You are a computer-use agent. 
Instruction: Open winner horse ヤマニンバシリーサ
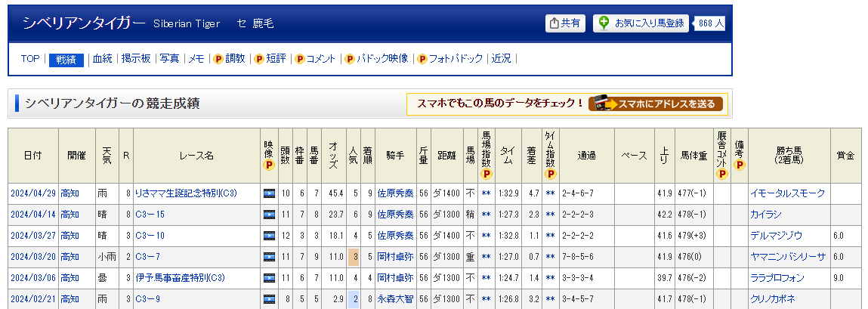(788, 256)
